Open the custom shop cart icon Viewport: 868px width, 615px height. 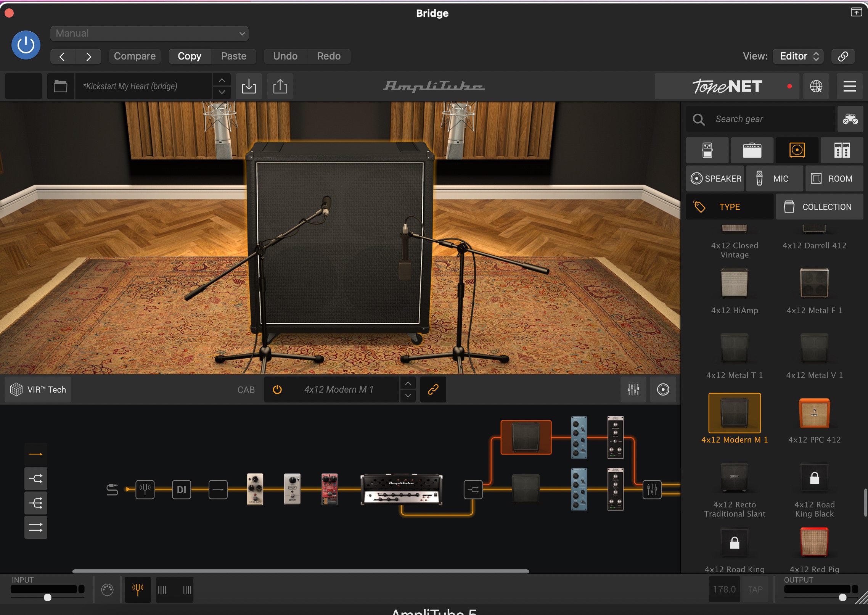[850, 119]
